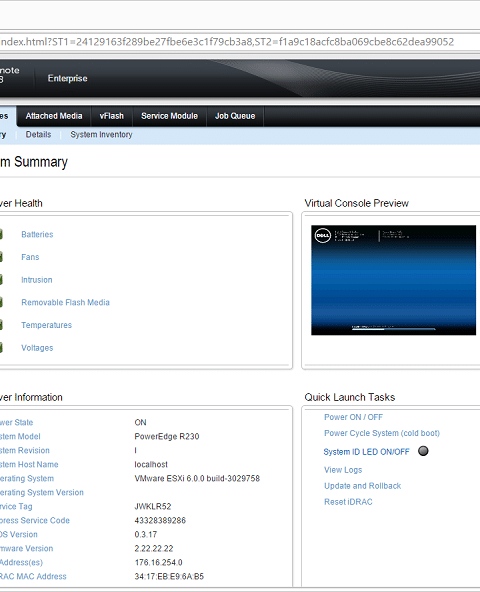Click the Quick Launch Tasks heading

350,397
